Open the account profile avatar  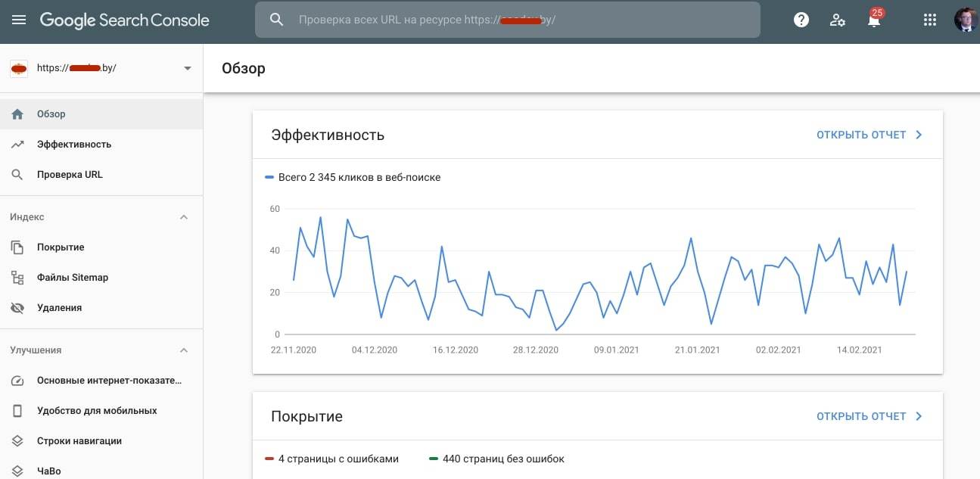965,20
